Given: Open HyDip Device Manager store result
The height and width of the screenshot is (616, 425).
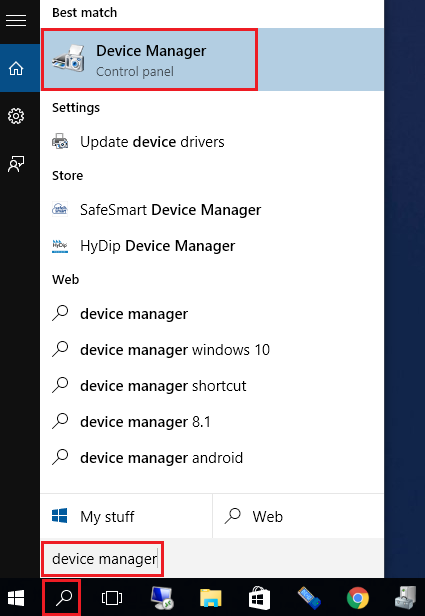Looking at the screenshot, I should (x=212, y=246).
